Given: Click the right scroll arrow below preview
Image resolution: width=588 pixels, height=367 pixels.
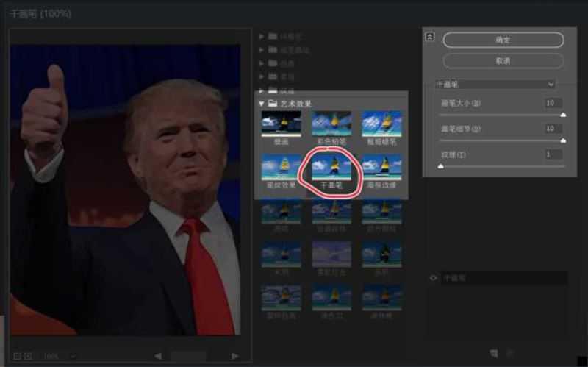Looking at the screenshot, I should pos(234,356).
